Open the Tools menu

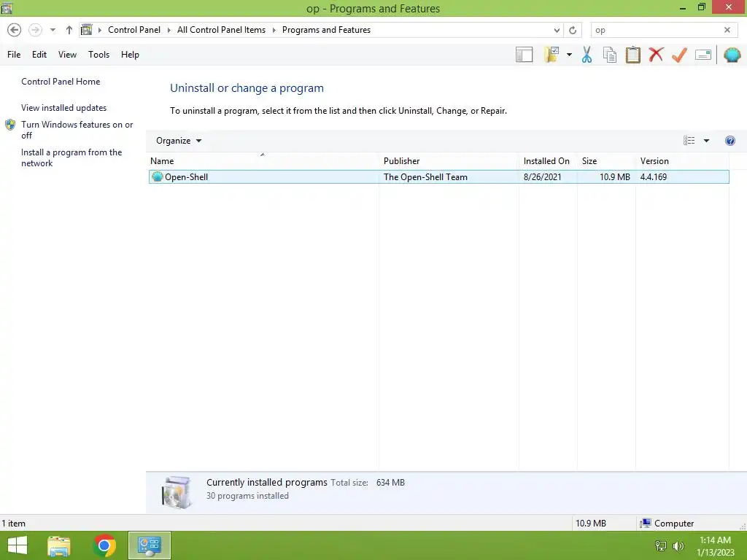pyautogui.click(x=98, y=55)
